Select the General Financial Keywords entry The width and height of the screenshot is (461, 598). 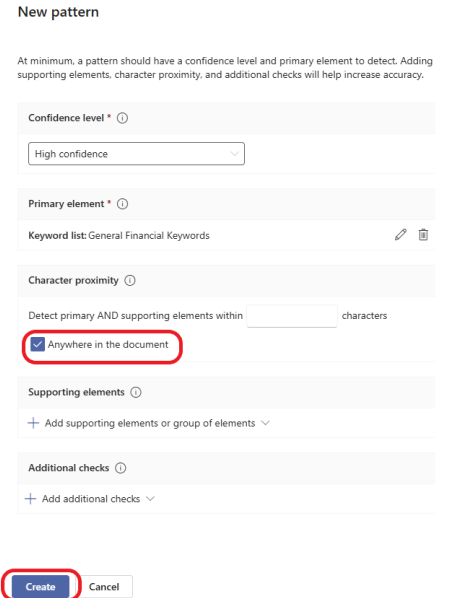pyautogui.click(x=149, y=235)
